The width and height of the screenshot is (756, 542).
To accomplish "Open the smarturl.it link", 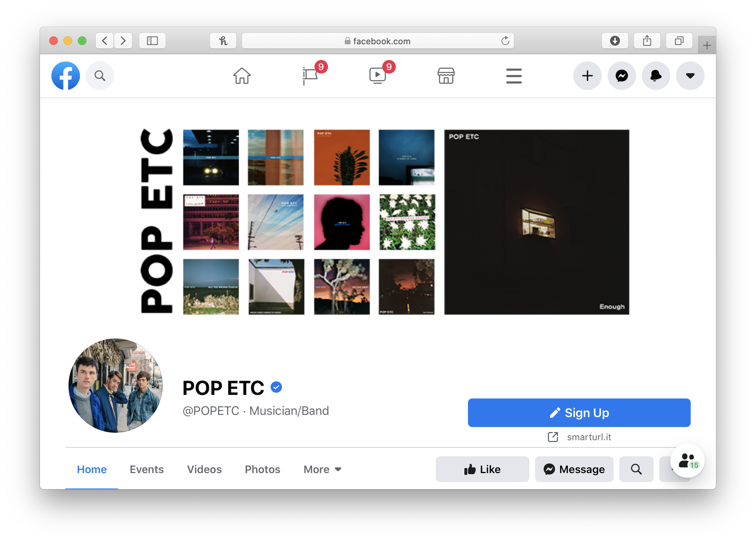I will [589, 437].
